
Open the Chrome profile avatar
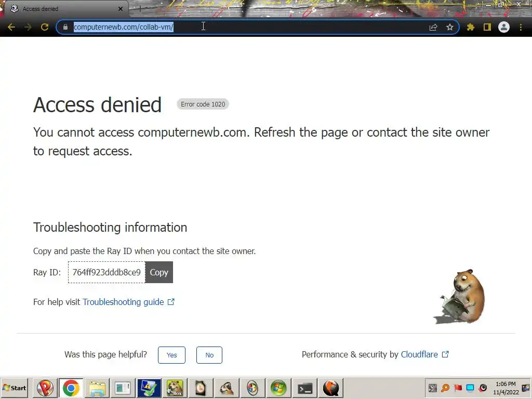tap(504, 27)
